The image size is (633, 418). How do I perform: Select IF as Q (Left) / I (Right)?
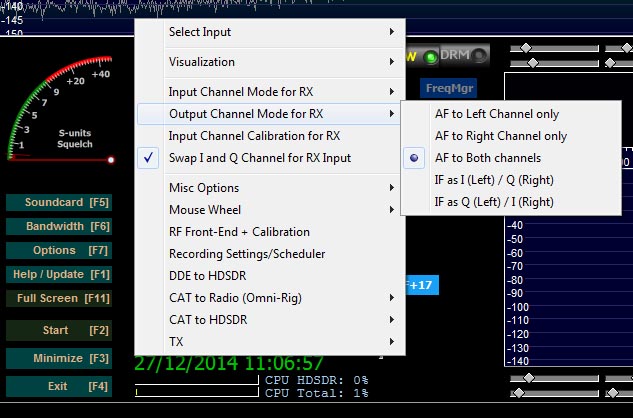pyautogui.click(x=511, y=202)
